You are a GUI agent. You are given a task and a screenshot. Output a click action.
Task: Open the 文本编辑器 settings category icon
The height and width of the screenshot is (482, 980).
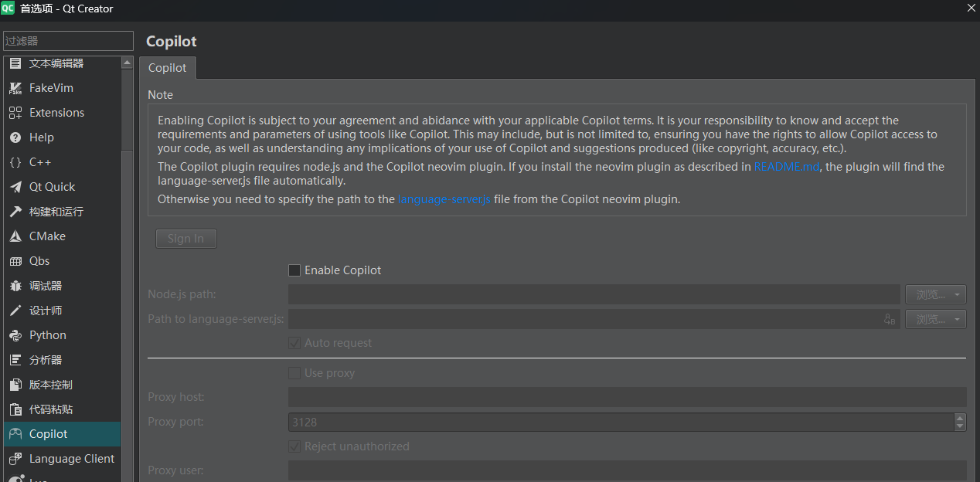(x=15, y=63)
